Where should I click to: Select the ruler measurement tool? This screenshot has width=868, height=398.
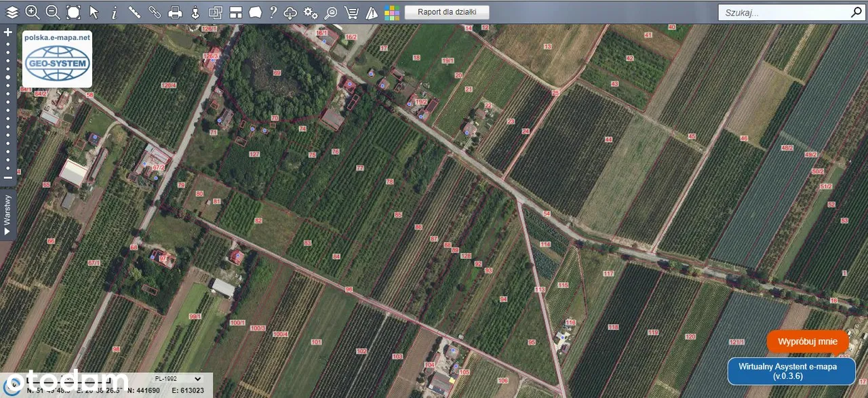click(x=134, y=12)
